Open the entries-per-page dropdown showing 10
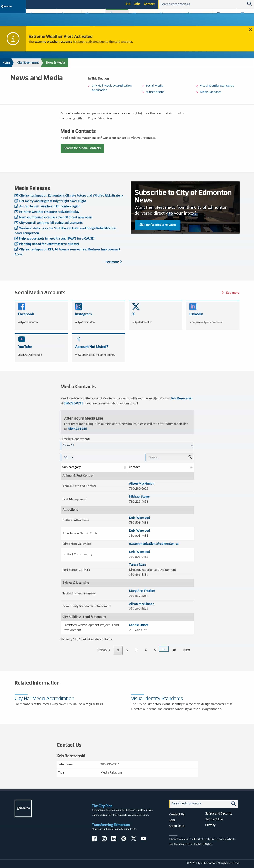This screenshot has width=254, height=868. coord(68,457)
